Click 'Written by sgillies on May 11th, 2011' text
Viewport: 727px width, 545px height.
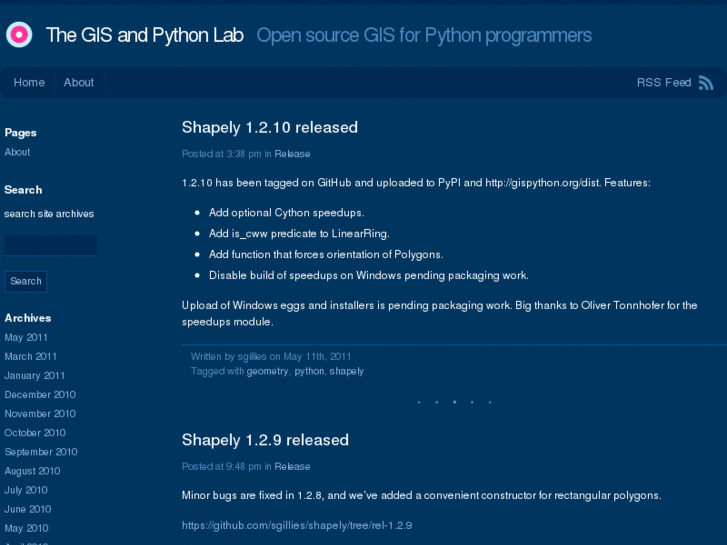tap(271, 357)
